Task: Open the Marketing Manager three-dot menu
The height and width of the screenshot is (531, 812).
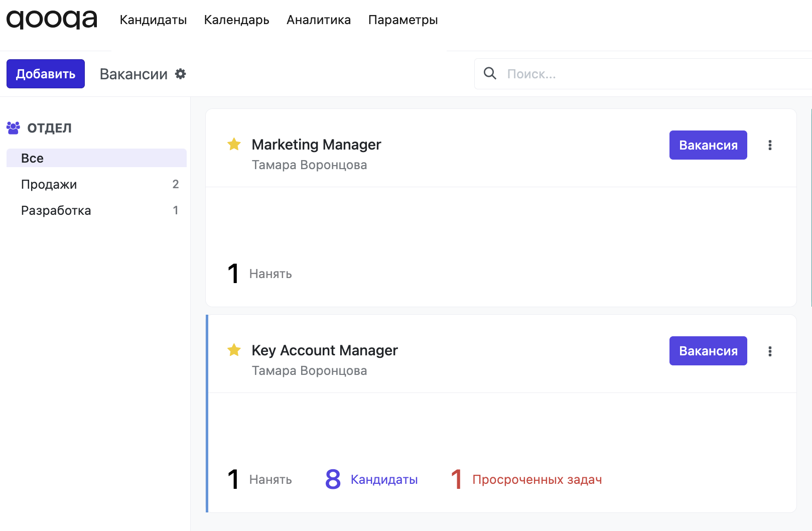Action: tap(770, 145)
